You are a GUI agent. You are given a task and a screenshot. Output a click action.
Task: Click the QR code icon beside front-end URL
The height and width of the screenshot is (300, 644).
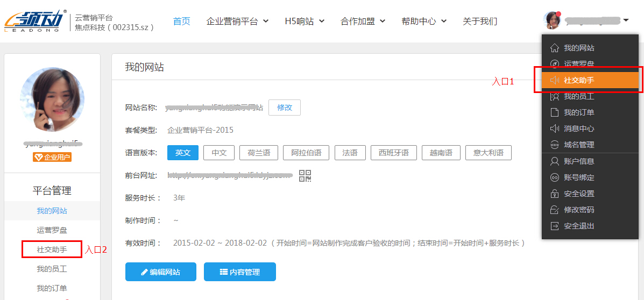[305, 175]
